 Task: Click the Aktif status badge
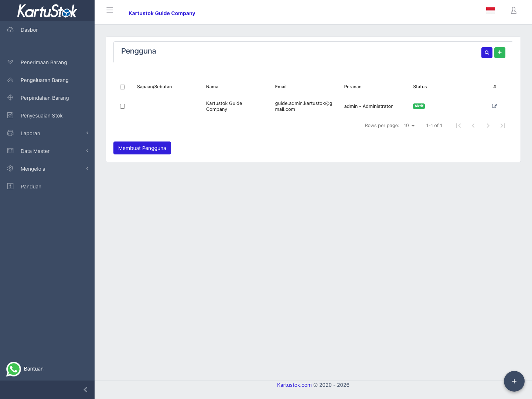419,106
